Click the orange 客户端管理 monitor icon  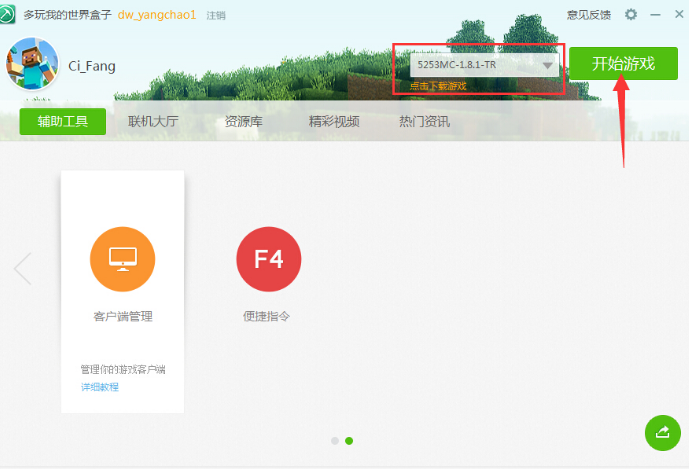pyautogui.click(x=123, y=259)
